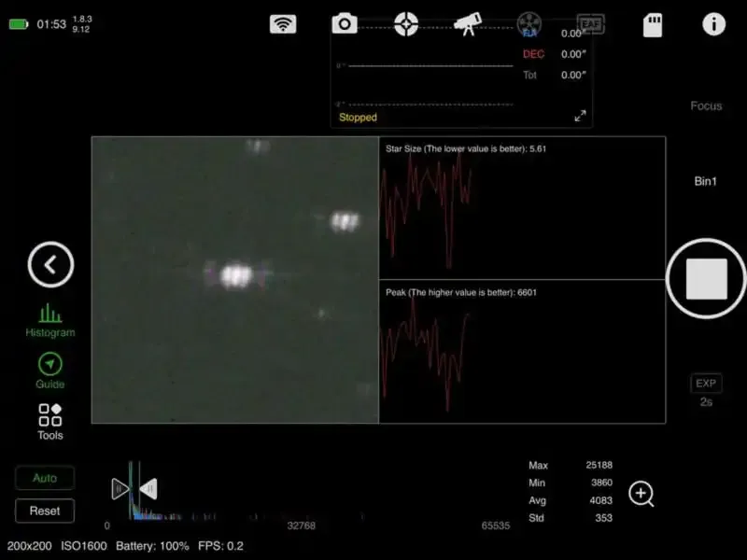Open the WiFi connection settings

point(283,23)
